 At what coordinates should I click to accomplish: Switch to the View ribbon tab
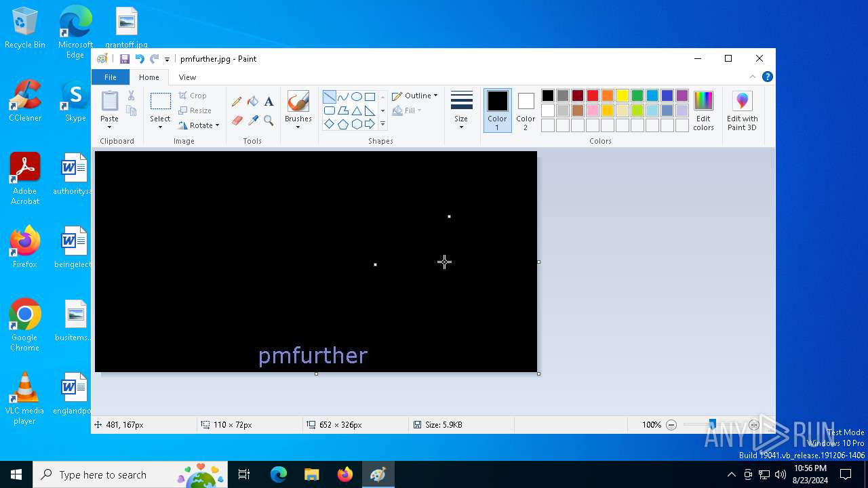(x=187, y=77)
